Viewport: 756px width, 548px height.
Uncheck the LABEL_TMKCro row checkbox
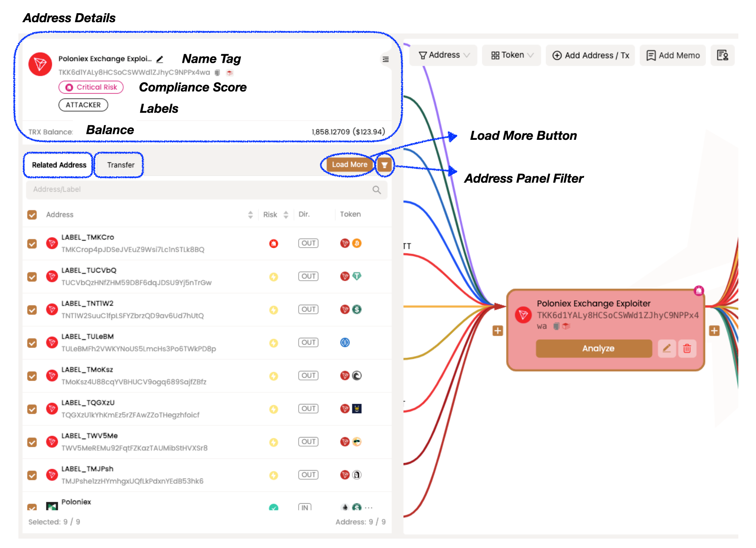coord(32,244)
